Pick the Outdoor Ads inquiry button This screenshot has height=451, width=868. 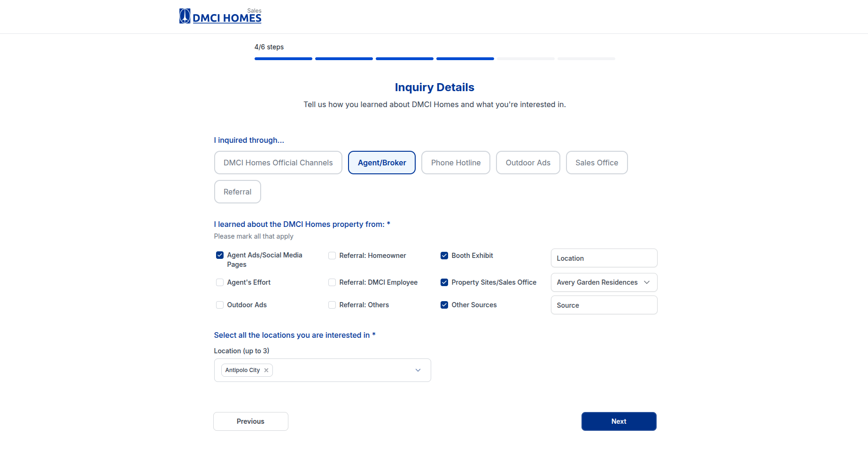coord(528,163)
